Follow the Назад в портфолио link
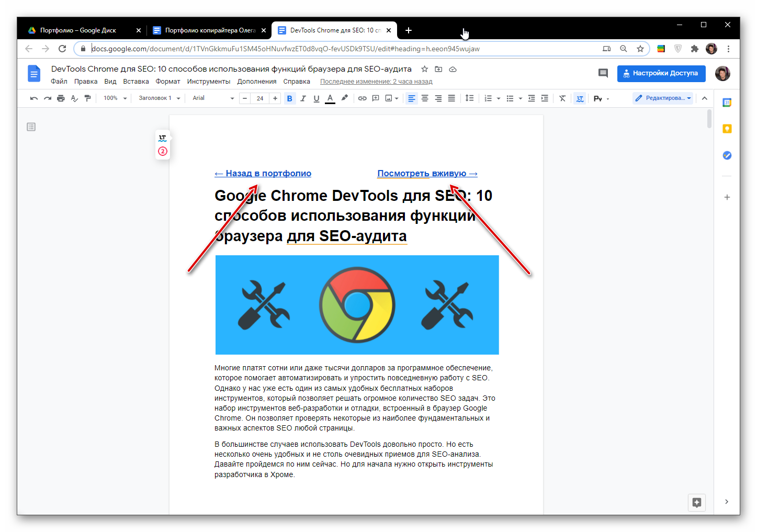The width and height of the screenshot is (757, 532). coord(263,174)
